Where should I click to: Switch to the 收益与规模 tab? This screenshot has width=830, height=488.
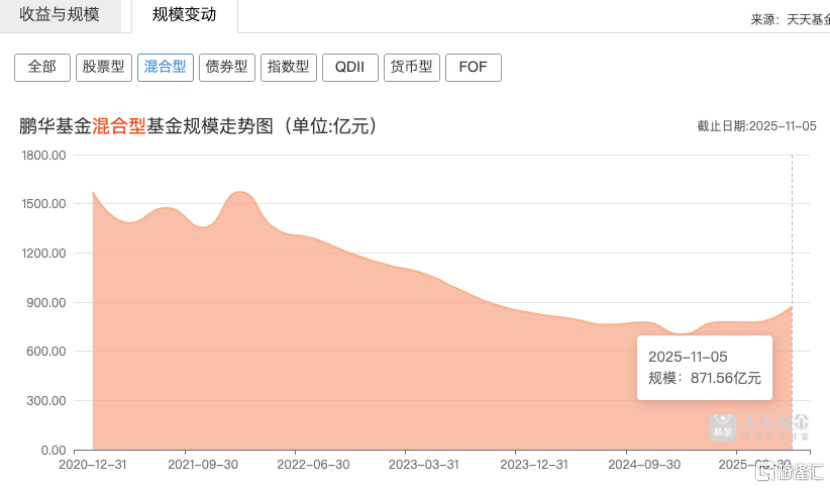tap(60, 16)
